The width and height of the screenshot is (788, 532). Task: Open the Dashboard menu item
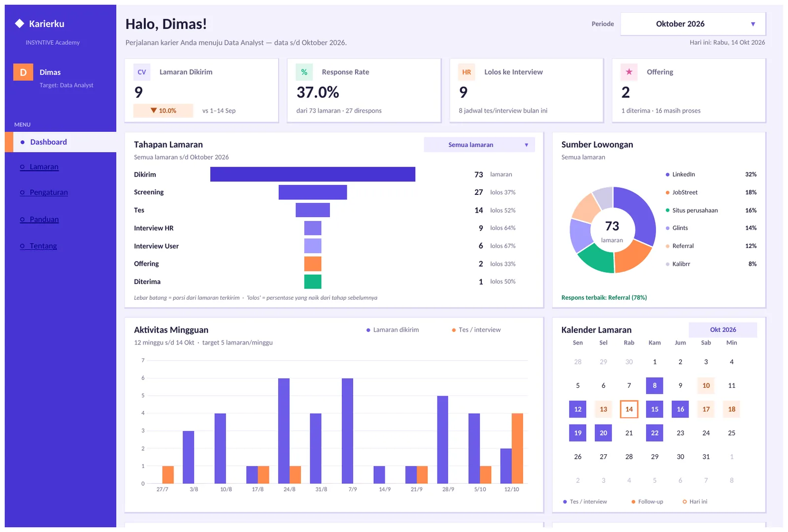coord(61,142)
